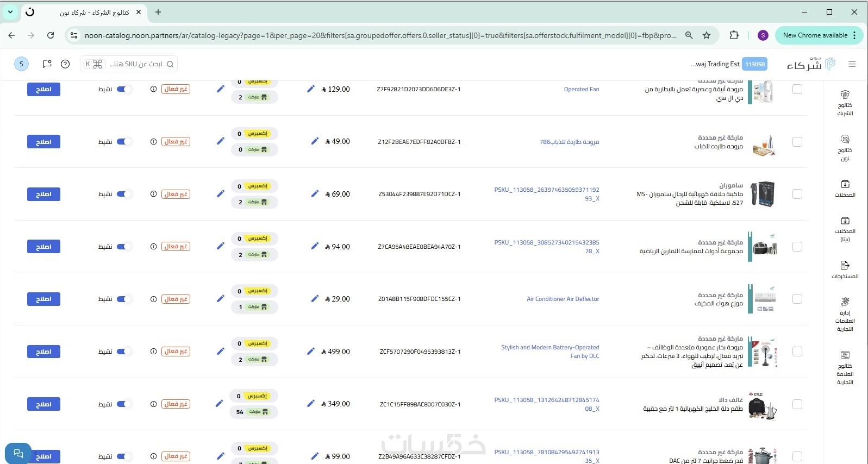Screen dimensions: 868x464
Task: Open the Air Conditioner Air Deflector link
Action: point(563,299)
